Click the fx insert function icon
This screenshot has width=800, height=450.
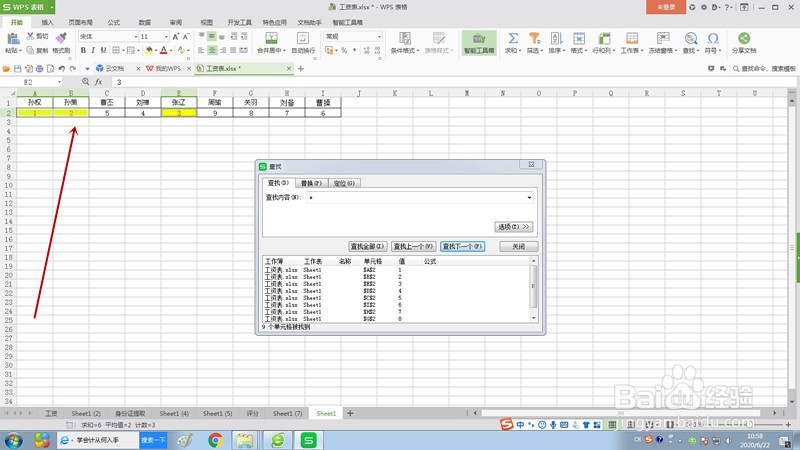[x=98, y=82]
